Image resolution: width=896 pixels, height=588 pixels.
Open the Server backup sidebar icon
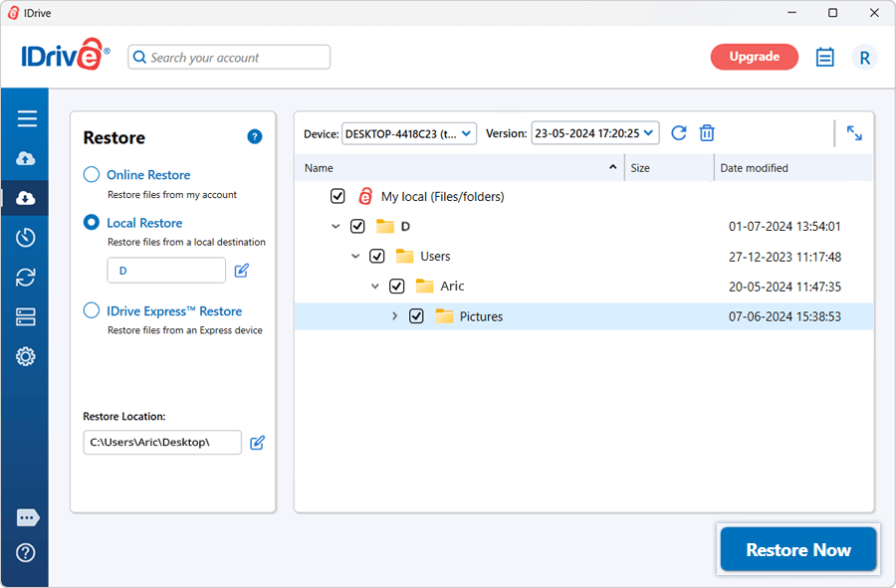25,316
